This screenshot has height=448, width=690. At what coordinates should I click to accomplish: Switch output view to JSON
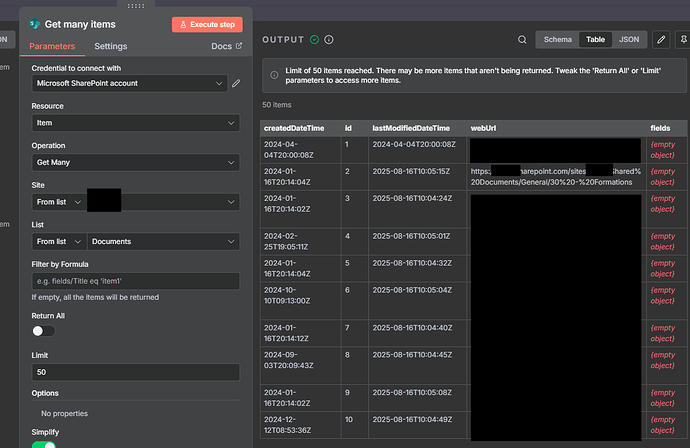click(629, 40)
